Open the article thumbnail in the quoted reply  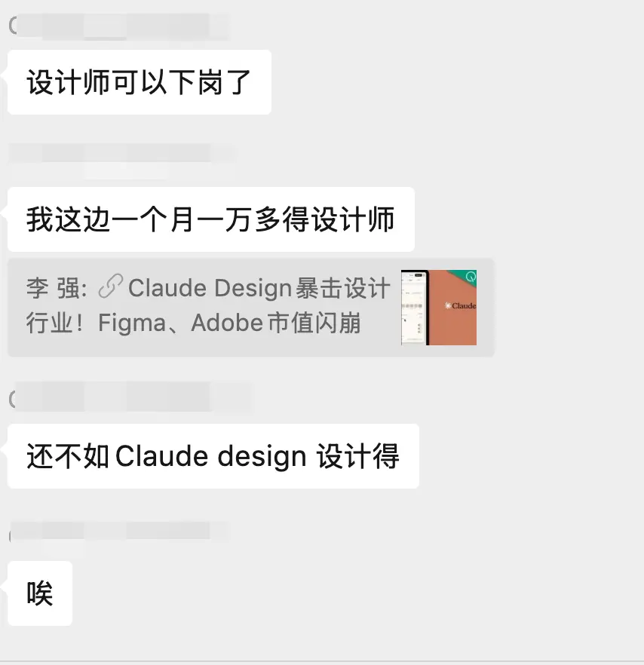(439, 308)
